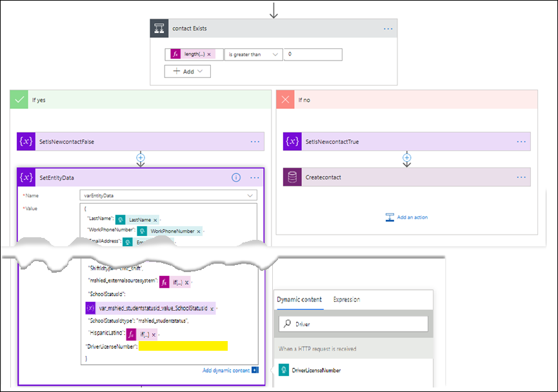Select DriverLicenseNumber from dynamic content results

[315, 370]
